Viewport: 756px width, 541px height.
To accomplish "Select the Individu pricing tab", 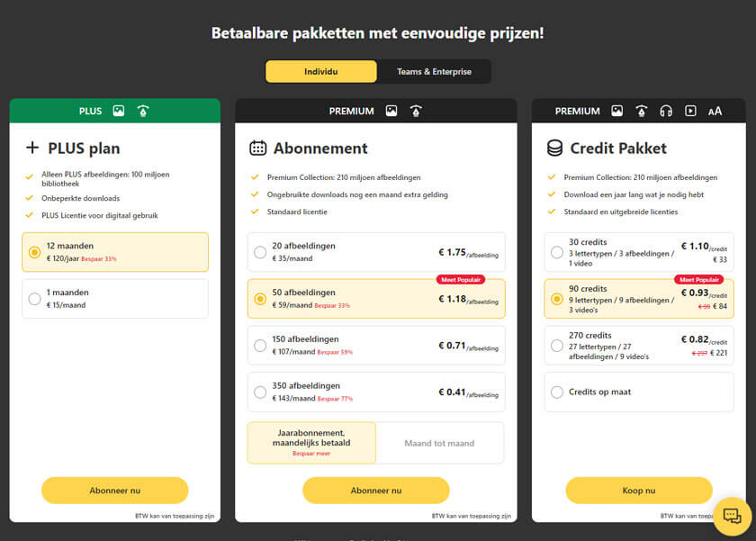I will point(321,71).
